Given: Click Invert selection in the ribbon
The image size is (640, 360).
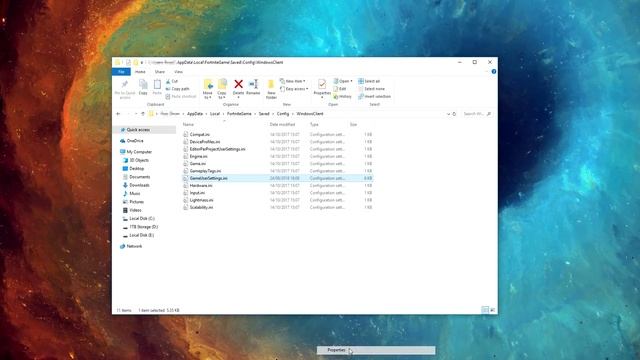Looking at the screenshot, I should pyautogui.click(x=375, y=96).
